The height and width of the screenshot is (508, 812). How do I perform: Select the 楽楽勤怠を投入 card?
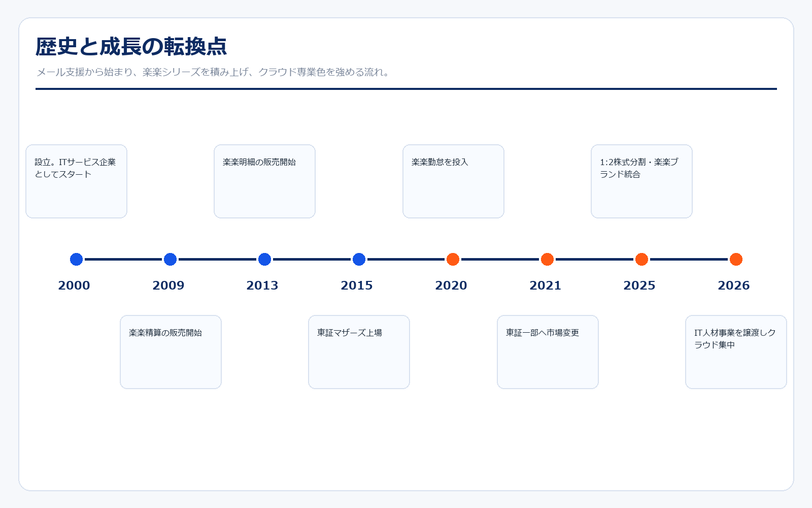click(x=453, y=181)
